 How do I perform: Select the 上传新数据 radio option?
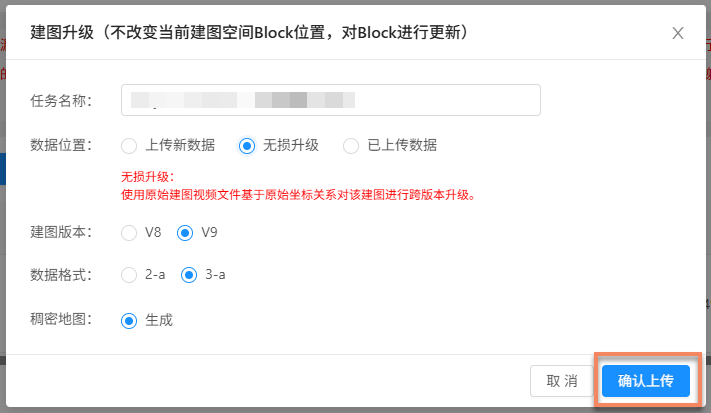click(x=128, y=145)
